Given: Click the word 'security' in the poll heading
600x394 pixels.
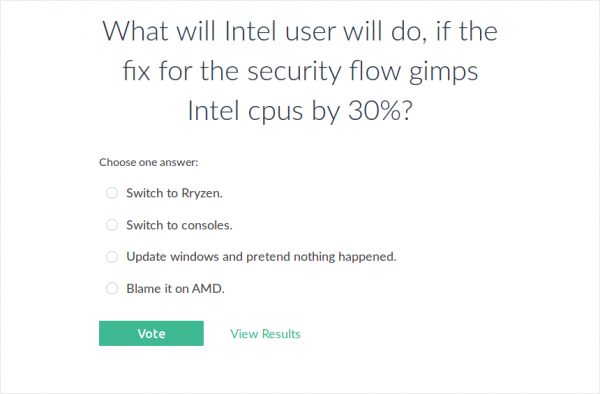Looking at the screenshot, I should (x=294, y=71).
